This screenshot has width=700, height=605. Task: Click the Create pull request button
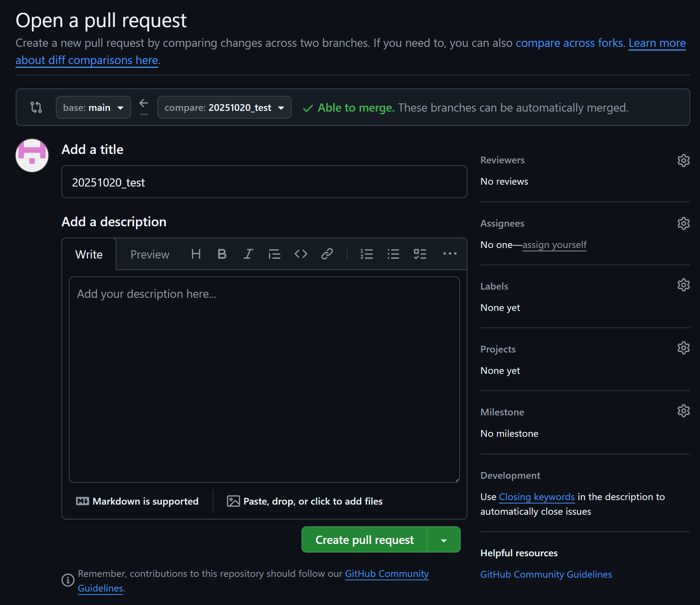(364, 540)
